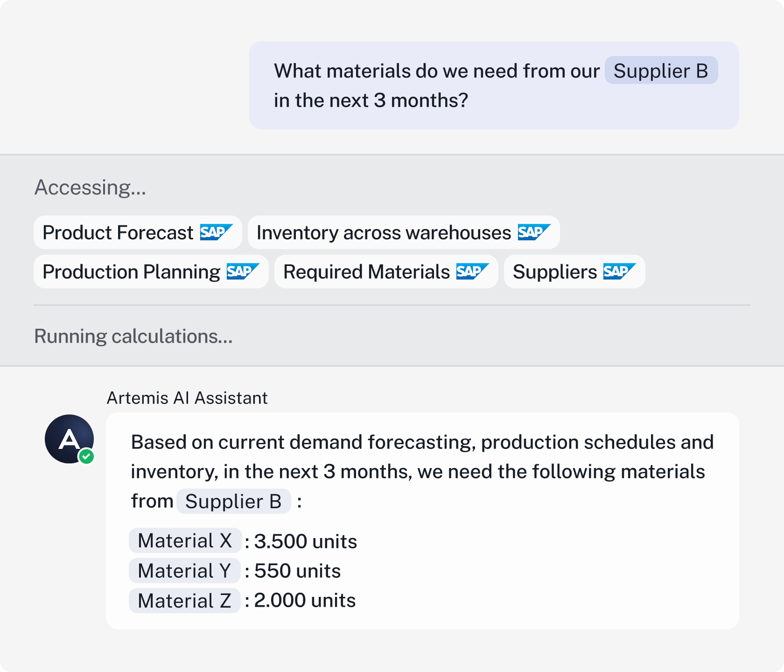The height and width of the screenshot is (672, 784).
Task: Click the SAP logo on Inventory across warehouses
Action: point(533,232)
